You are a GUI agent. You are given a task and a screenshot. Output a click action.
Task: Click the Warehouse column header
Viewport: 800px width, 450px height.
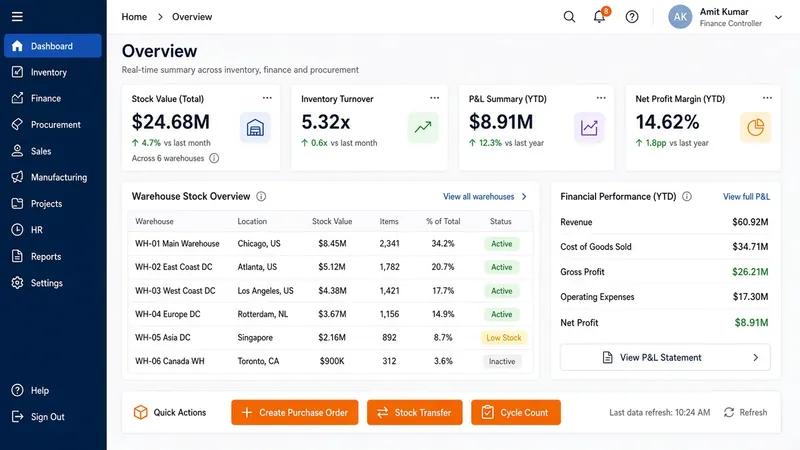[154, 221]
